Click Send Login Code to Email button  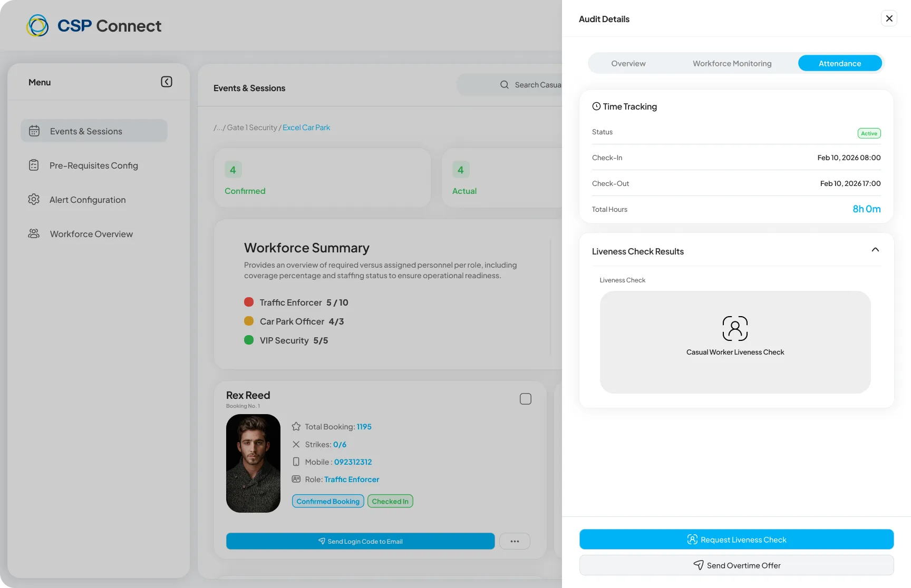coord(361,541)
